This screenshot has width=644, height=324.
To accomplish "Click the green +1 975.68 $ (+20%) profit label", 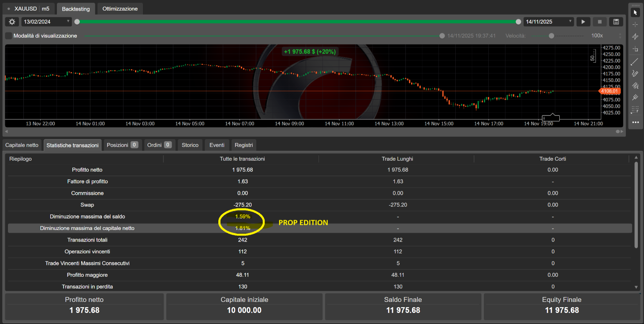I will 310,52.
